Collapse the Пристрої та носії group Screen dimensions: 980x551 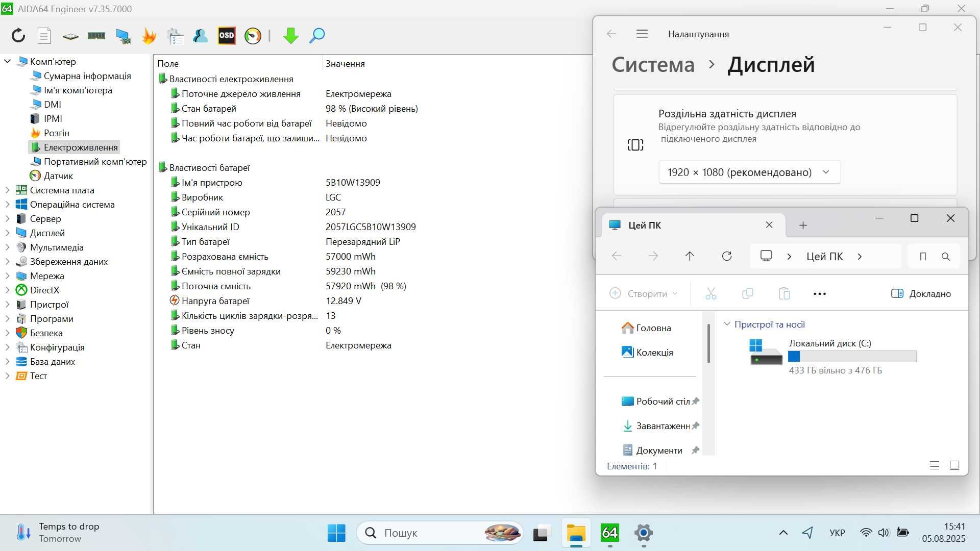(x=727, y=324)
